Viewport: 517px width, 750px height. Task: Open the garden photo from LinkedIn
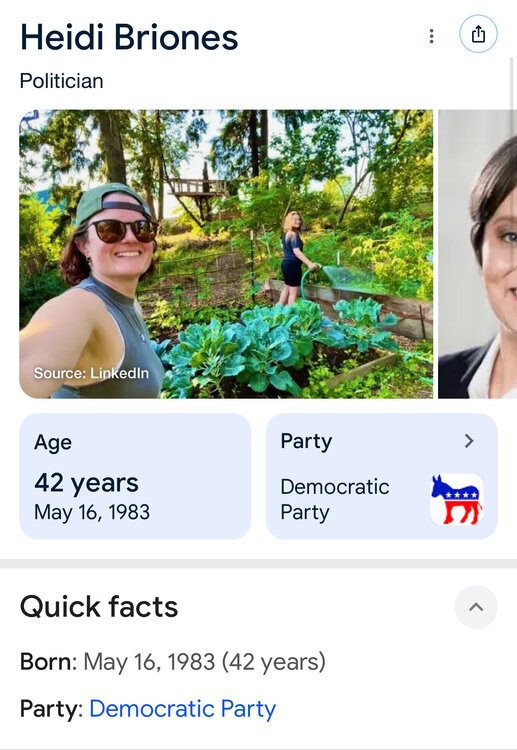pos(226,254)
